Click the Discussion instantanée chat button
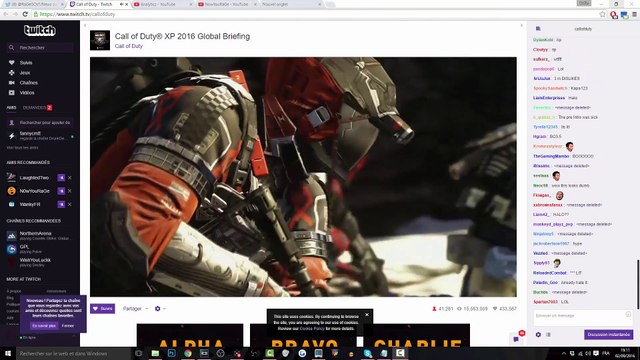640x360 pixels. (x=609, y=334)
